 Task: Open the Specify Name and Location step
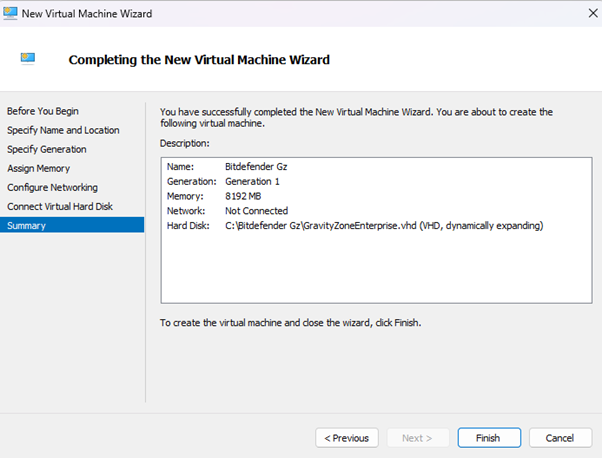point(63,130)
